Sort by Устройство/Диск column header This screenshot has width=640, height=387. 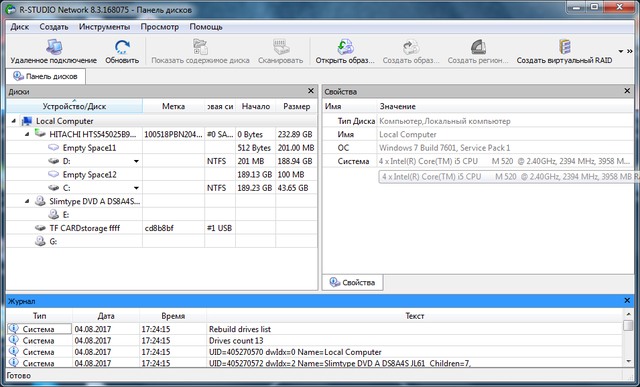point(74,106)
